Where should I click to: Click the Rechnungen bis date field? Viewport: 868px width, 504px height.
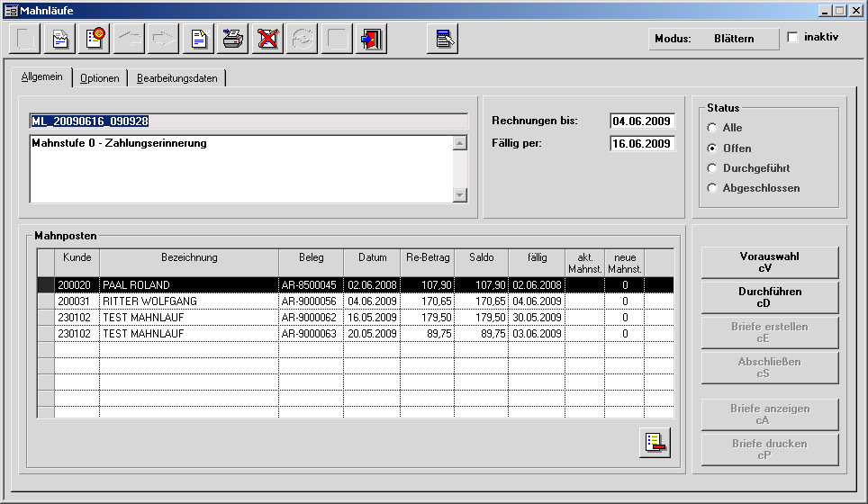point(641,121)
